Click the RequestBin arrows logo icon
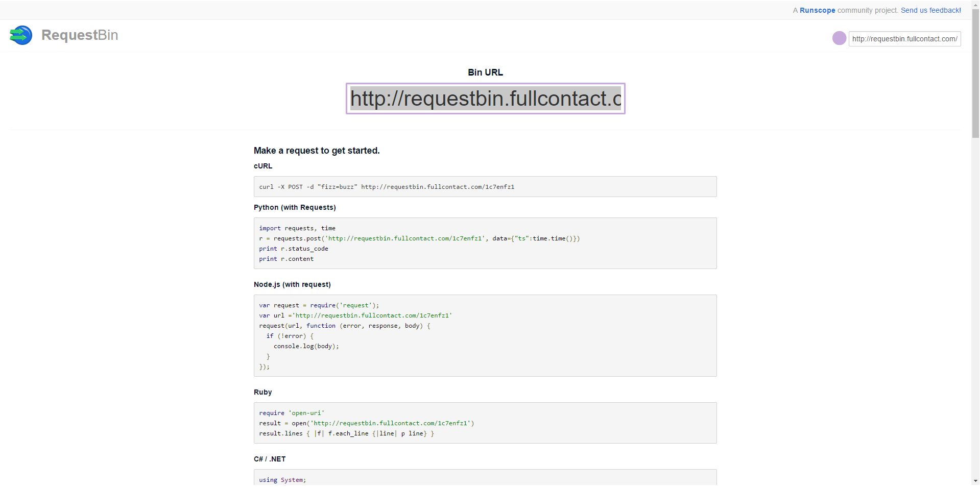 (21, 35)
